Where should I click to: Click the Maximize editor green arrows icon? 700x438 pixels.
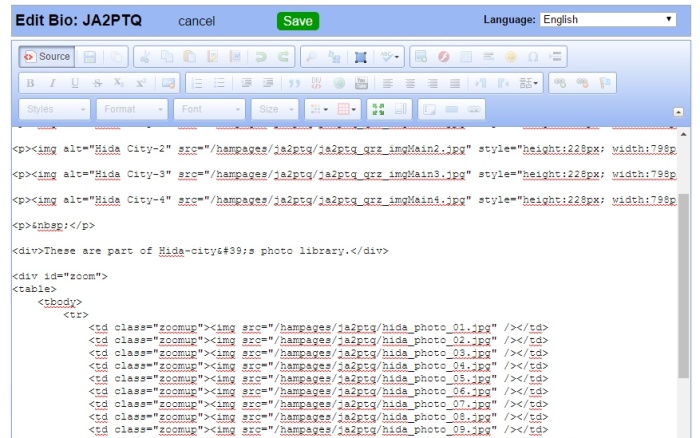point(378,109)
